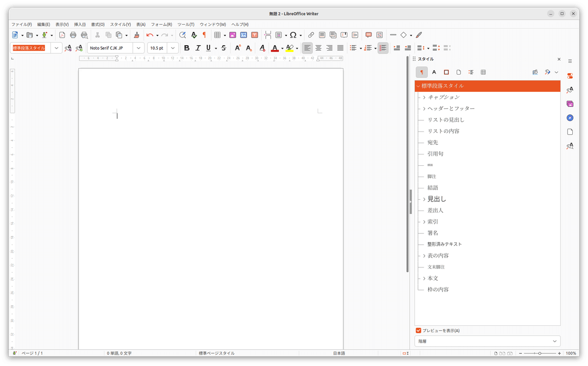This screenshot has width=588, height=366.
Task: Click the font name input field
Action: pyautogui.click(x=110, y=48)
